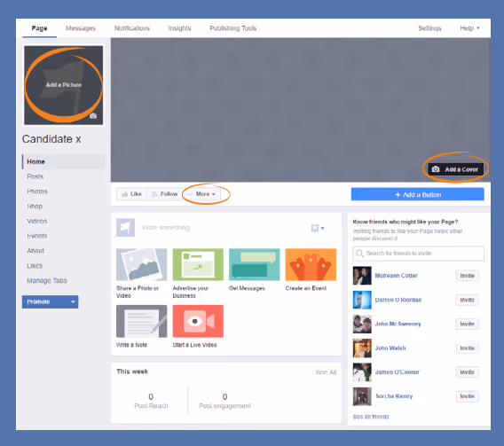Click the Add a Cover button
Viewport: 504px width, 446px height.
455,169
